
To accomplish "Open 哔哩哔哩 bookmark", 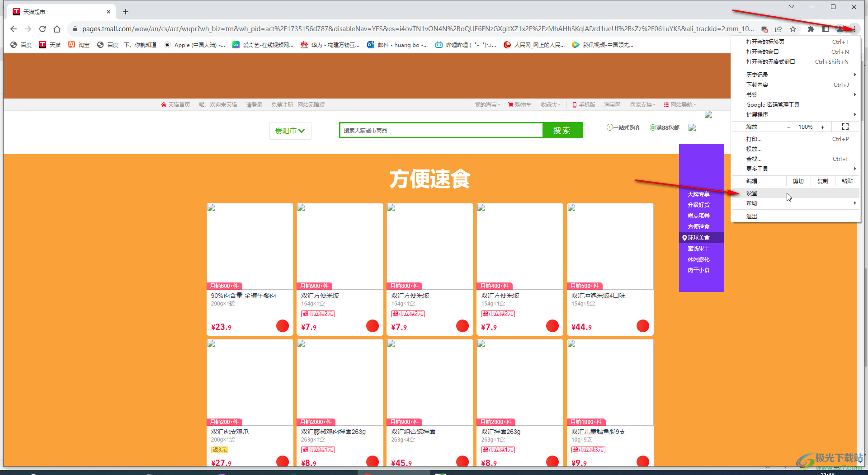I will 466,45.
